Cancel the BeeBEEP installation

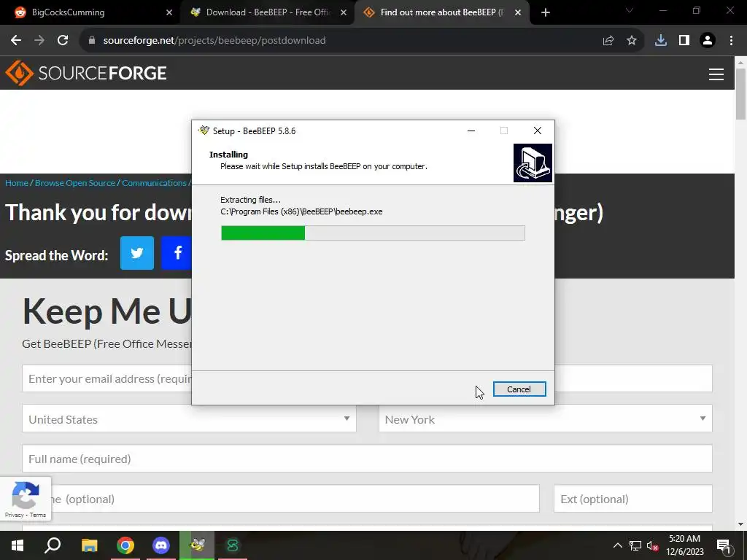pos(519,389)
